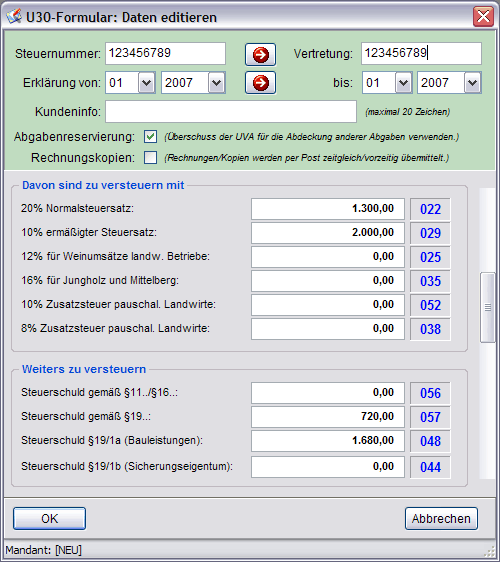
Task: Confirm the form with OK button
Action: click(x=49, y=518)
